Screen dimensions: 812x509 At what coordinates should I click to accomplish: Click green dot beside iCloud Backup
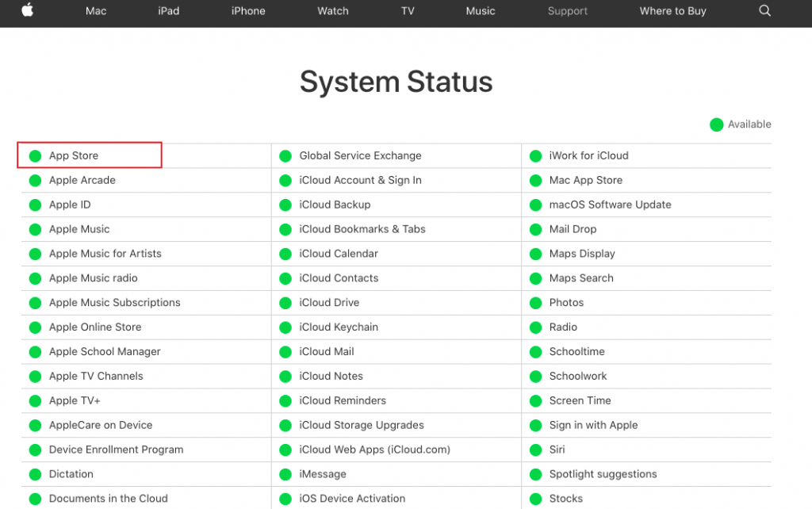[x=285, y=205]
